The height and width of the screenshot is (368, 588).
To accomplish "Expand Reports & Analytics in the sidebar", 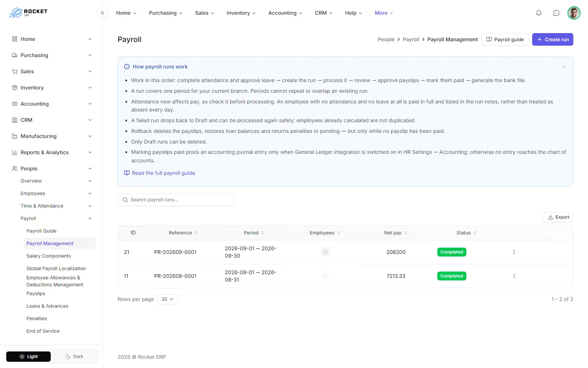I will point(51,152).
